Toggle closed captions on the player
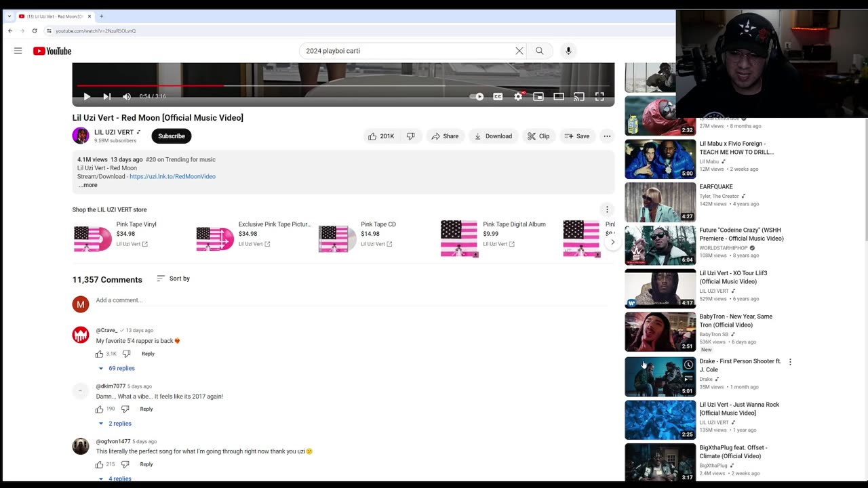 [498, 96]
